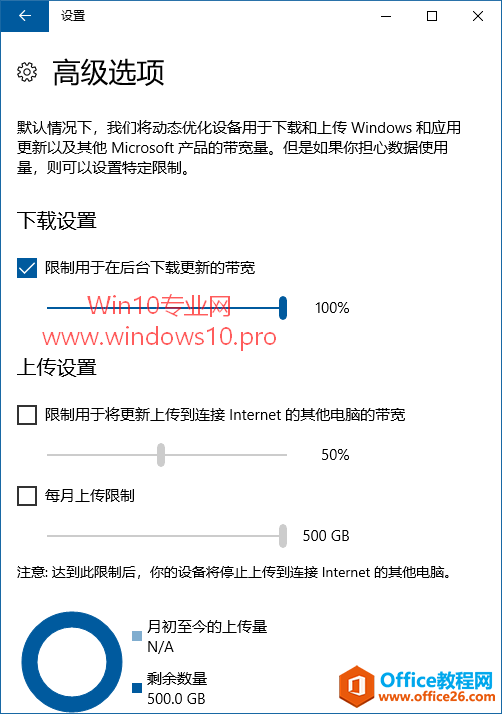Click the 上传设置 section heading
The image size is (502, 714).
[57, 367]
